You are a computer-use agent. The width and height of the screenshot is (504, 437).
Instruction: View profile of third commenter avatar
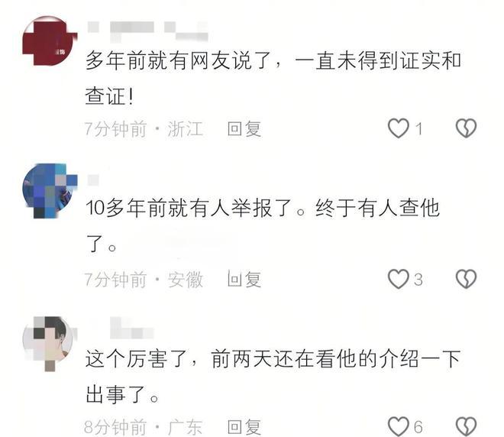[49, 343]
